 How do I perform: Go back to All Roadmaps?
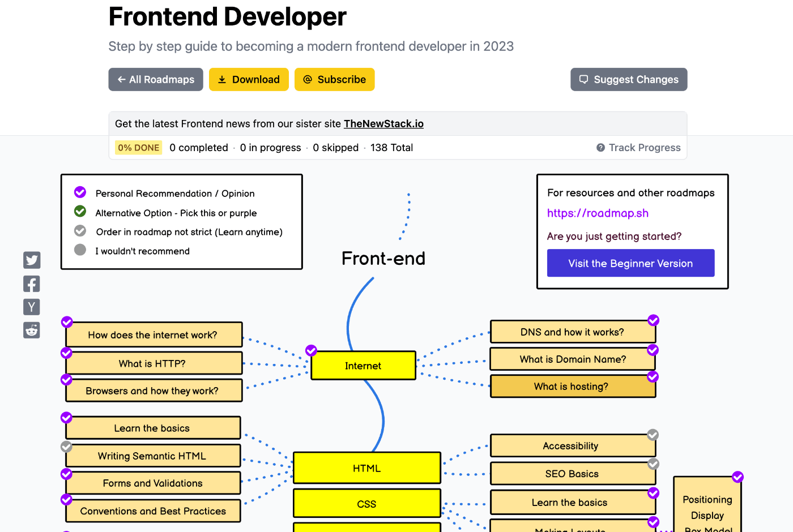(156, 79)
